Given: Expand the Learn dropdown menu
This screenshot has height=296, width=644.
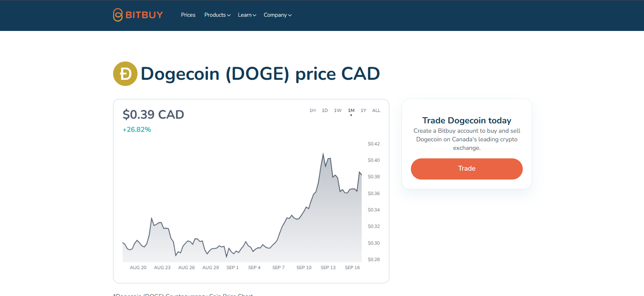Looking at the screenshot, I should [x=247, y=15].
